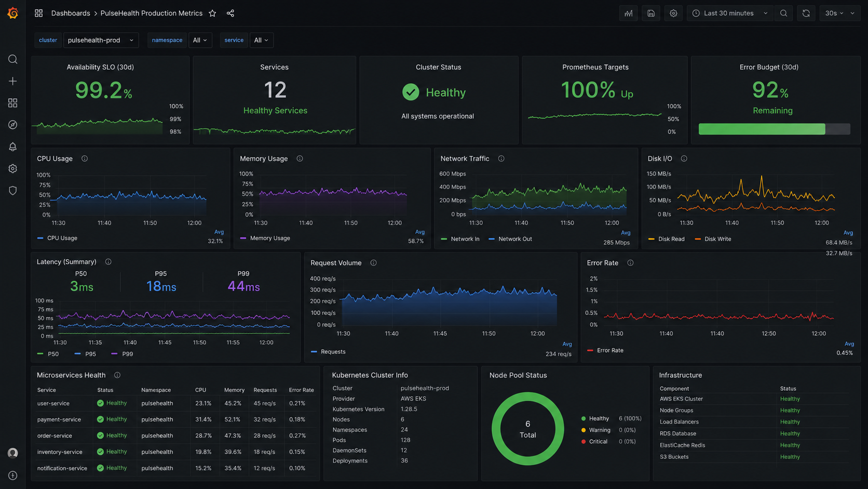Open the 30s refresh interval dropdown
This screenshot has width=868, height=489.
[x=839, y=14]
